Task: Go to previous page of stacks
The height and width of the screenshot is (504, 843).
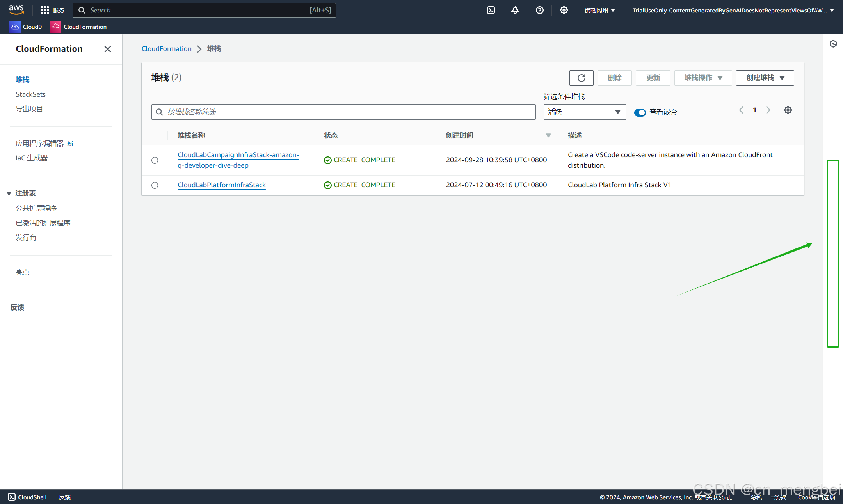Action: click(742, 110)
